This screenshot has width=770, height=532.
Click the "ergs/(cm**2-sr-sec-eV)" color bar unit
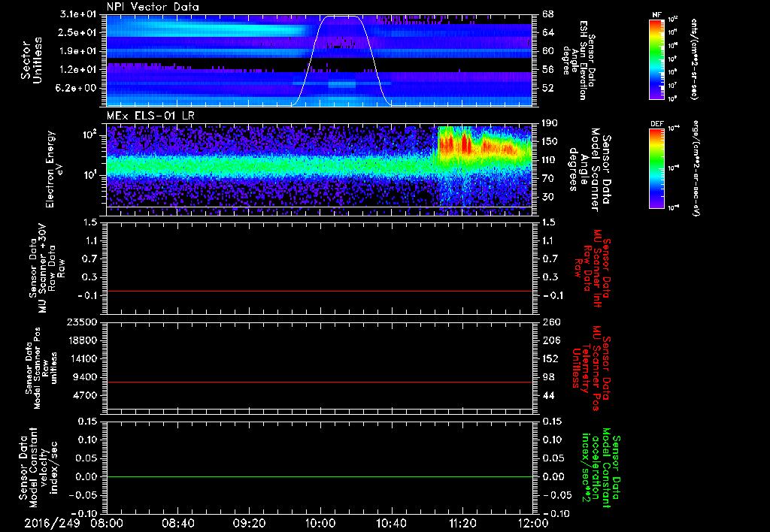point(695,168)
